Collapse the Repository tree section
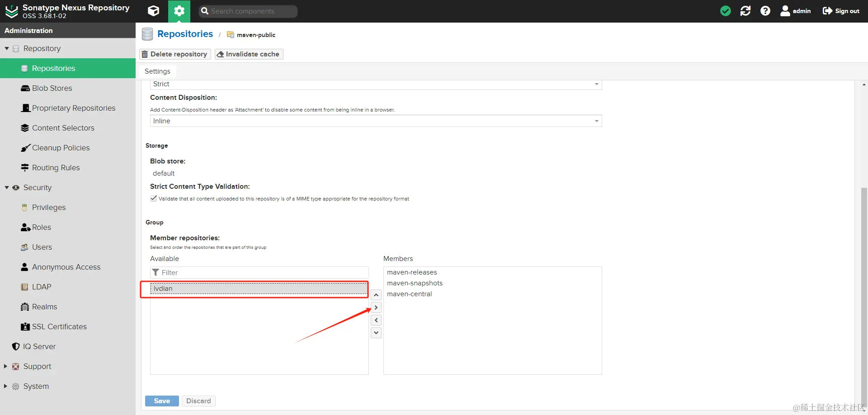The image size is (868, 415). [x=7, y=48]
